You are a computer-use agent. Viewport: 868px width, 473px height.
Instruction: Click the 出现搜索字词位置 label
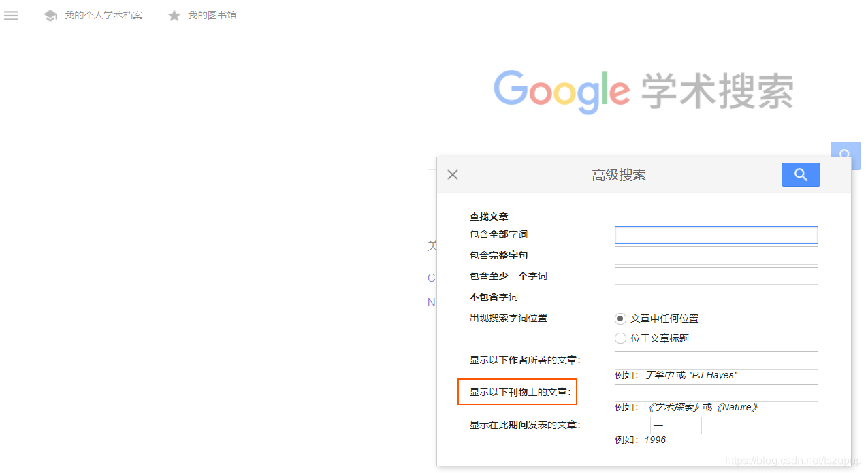point(509,318)
